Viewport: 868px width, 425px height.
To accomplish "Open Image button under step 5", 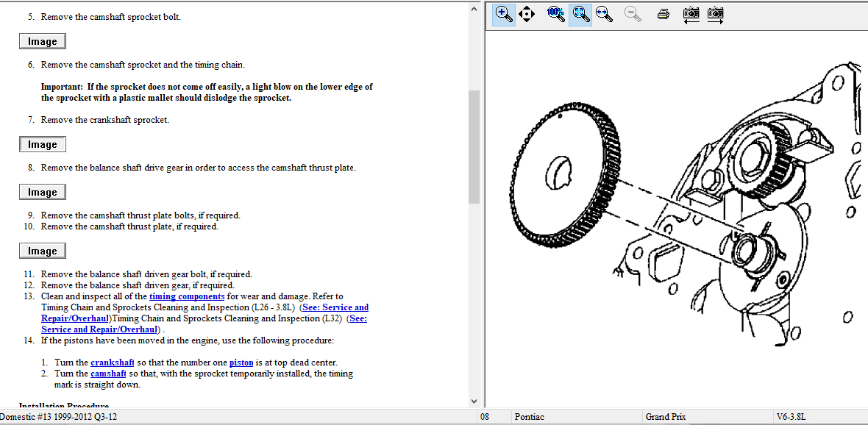I will 43,41.
